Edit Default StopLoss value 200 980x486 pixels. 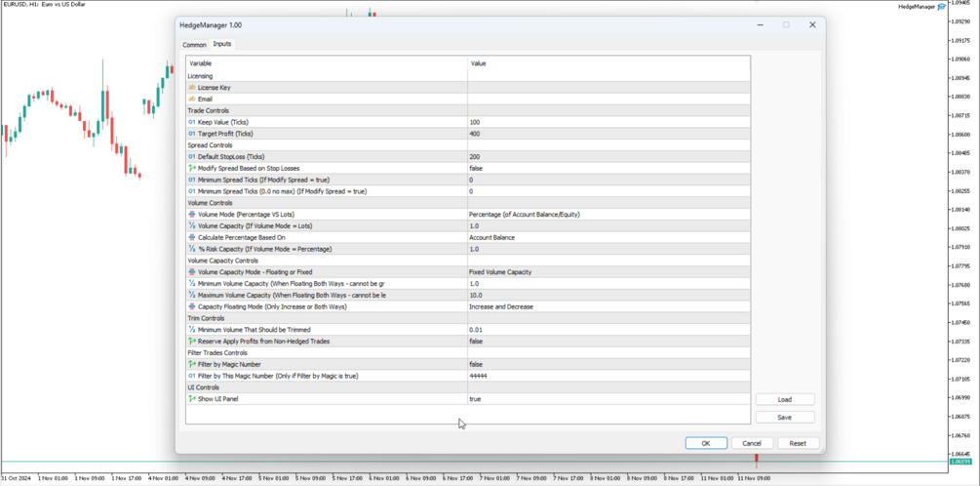coord(608,157)
